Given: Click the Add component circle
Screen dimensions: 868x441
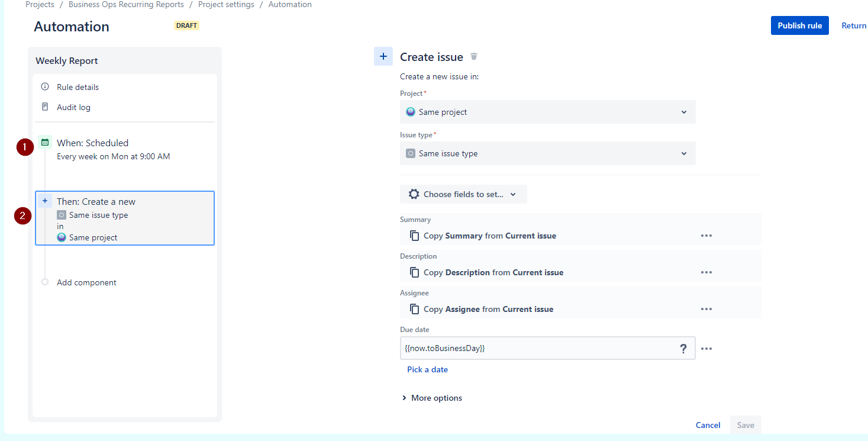Looking at the screenshot, I should [45, 282].
